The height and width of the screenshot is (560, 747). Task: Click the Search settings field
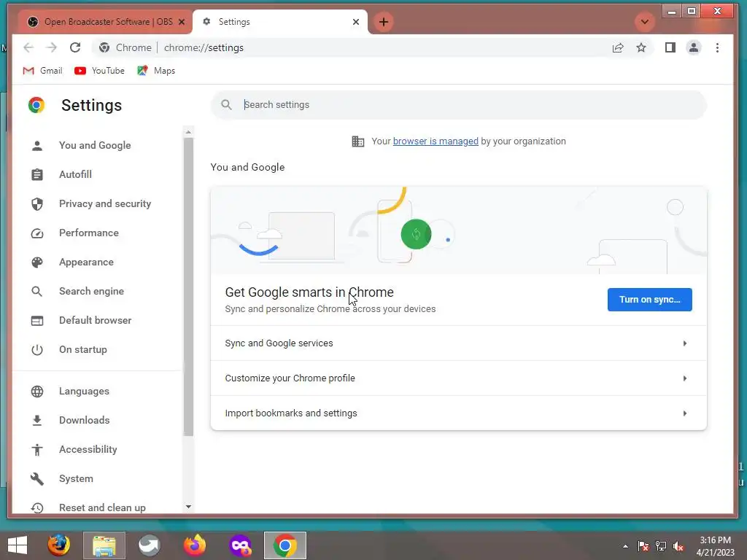pos(459,105)
